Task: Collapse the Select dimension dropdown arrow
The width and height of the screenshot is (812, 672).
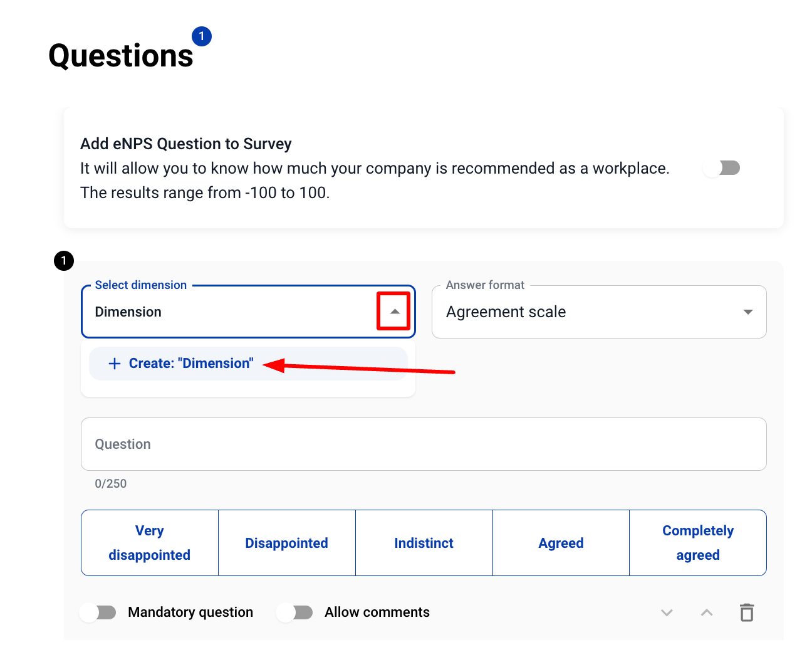Action: point(394,312)
